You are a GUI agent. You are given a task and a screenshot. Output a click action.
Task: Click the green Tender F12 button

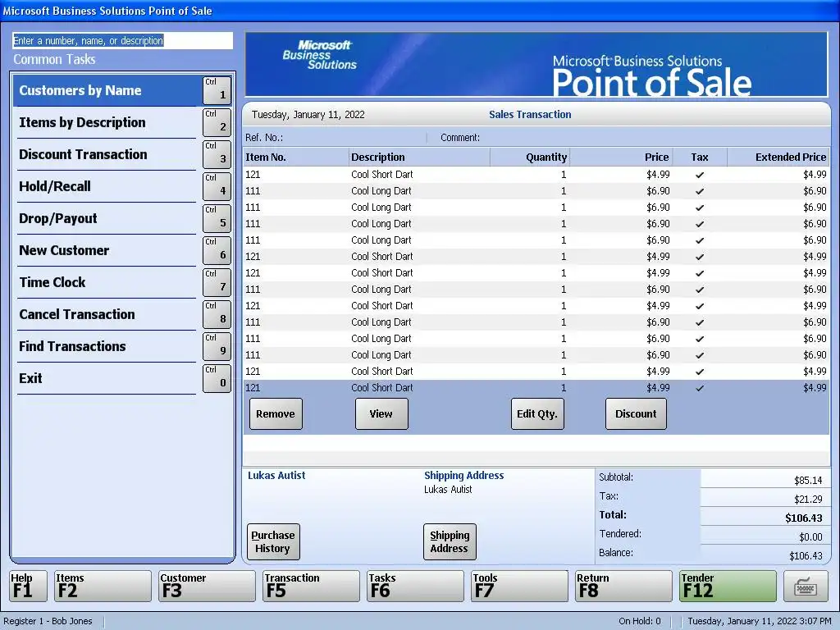pyautogui.click(x=728, y=586)
